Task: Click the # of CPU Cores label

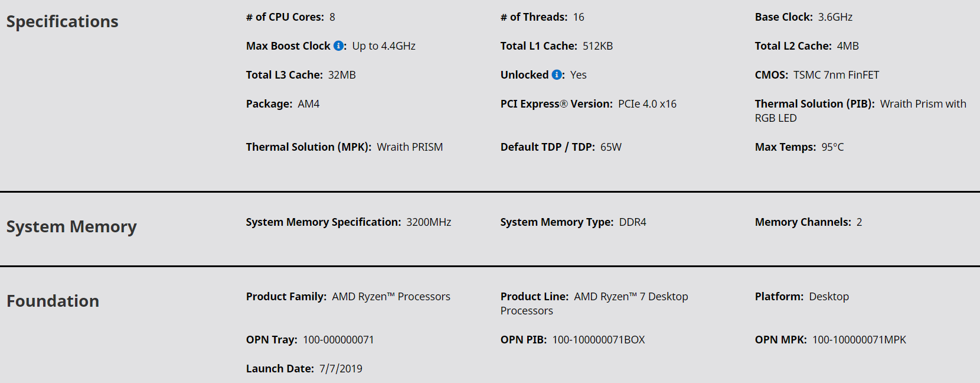Action: [285, 17]
